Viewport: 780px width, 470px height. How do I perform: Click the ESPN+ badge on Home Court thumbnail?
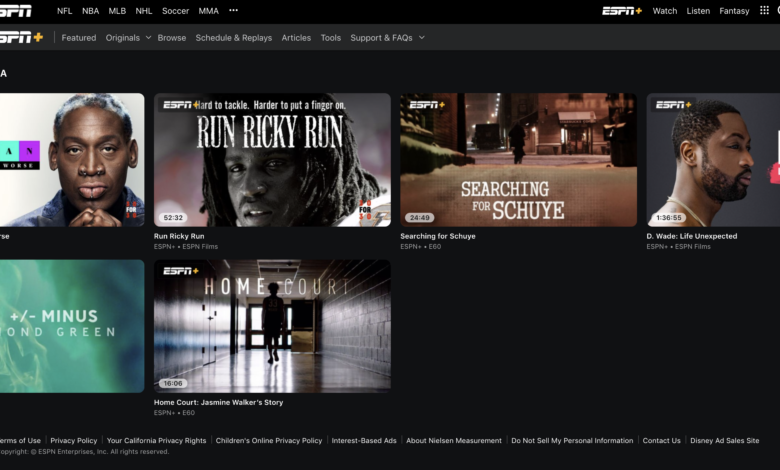point(181,271)
